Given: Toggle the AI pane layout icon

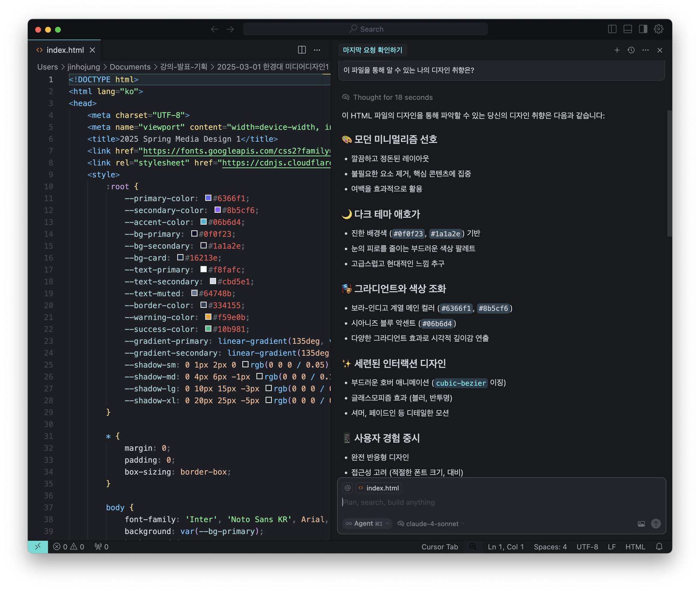Looking at the screenshot, I should click(643, 29).
